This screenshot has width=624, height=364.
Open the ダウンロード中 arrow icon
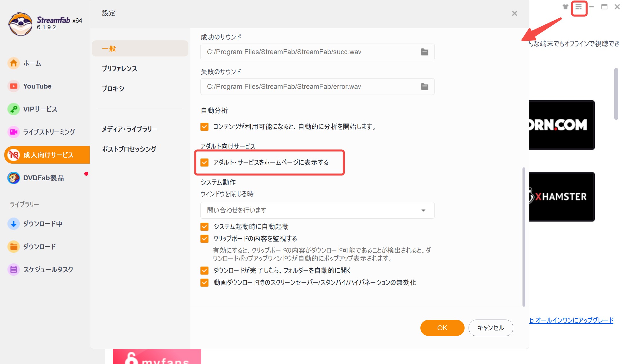pyautogui.click(x=13, y=224)
